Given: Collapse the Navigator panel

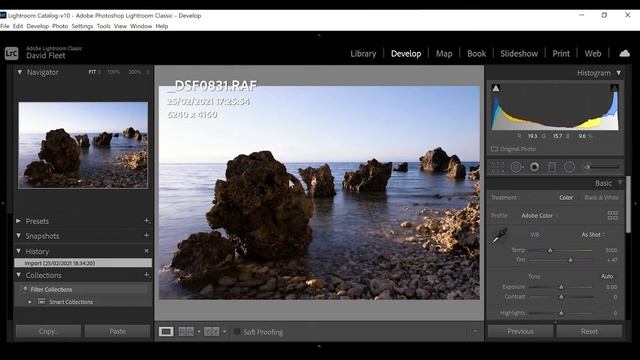Looking at the screenshot, I should (20, 72).
